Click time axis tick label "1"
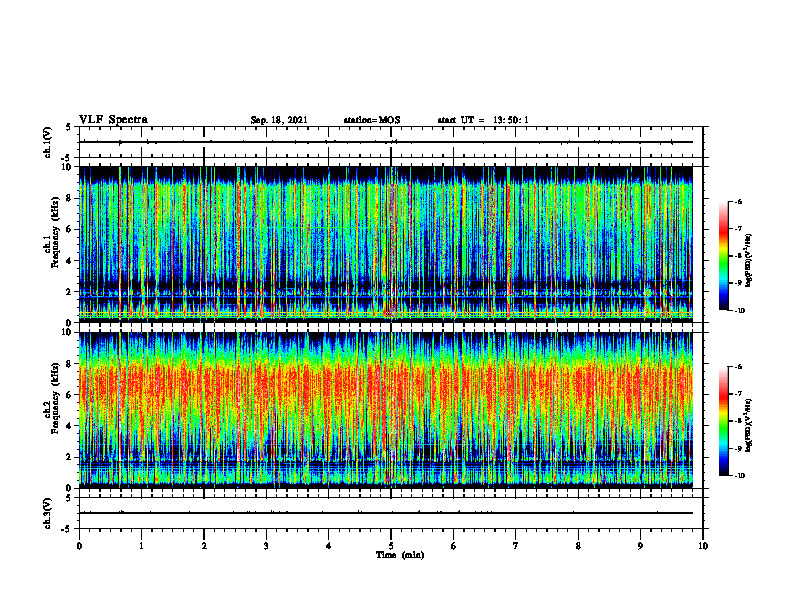The image size is (792, 612). (x=141, y=546)
